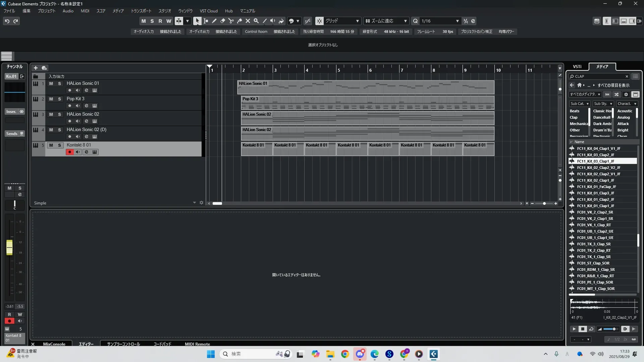Select FC11_Kit_02_Clap1_JF in results list
The width and height of the screenshot is (644, 362).
[595, 180]
